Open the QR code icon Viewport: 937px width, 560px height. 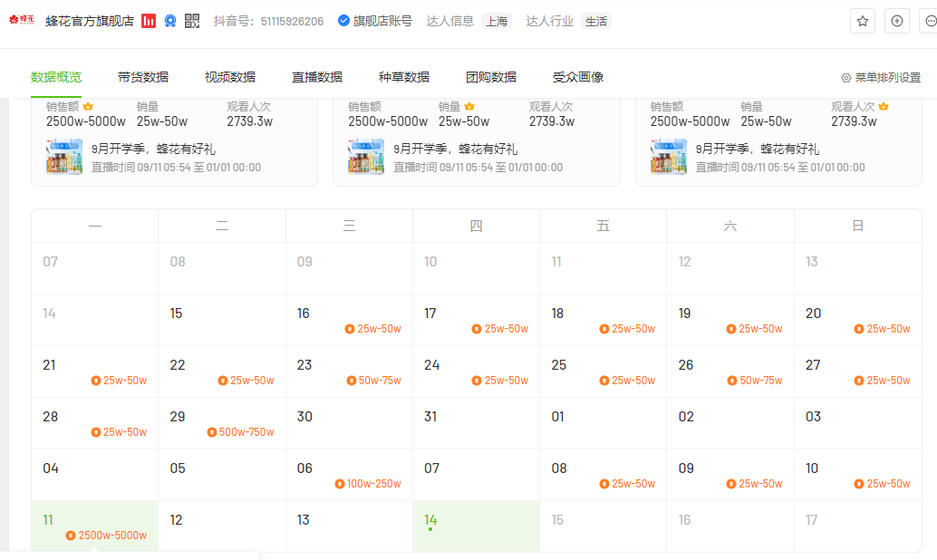tap(192, 21)
